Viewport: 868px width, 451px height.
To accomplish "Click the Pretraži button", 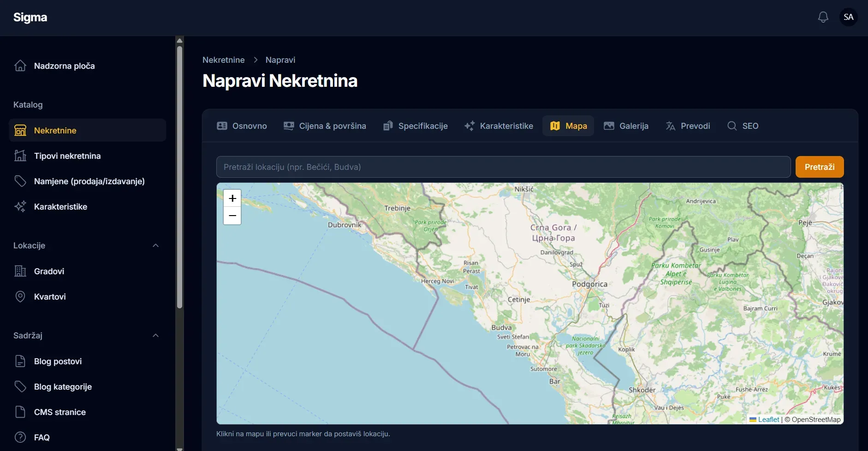I will coord(820,167).
